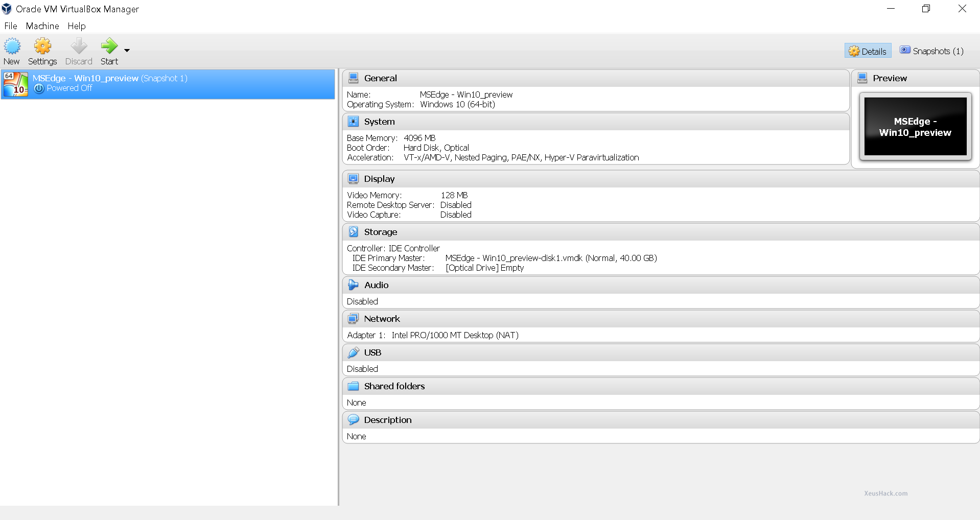Click the Network adapter icon

pyautogui.click(x=353, y=319)
